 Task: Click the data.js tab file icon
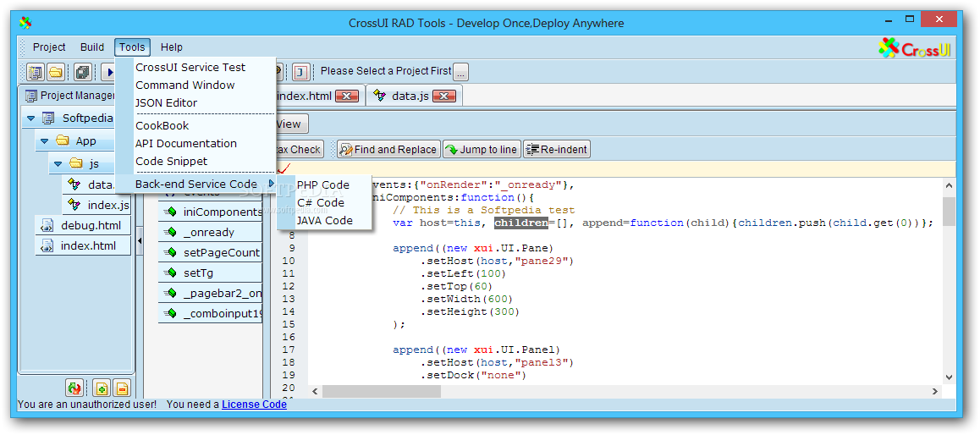tap(379, 96)
